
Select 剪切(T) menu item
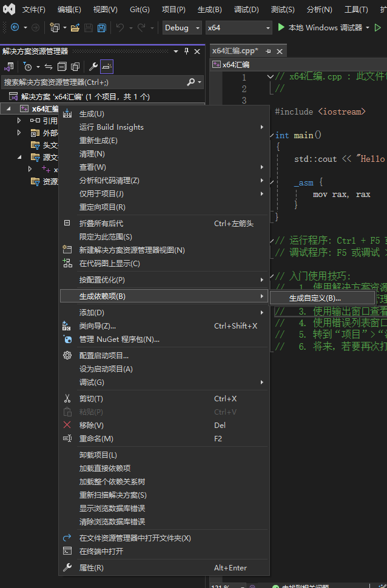[x=164, y=399]
